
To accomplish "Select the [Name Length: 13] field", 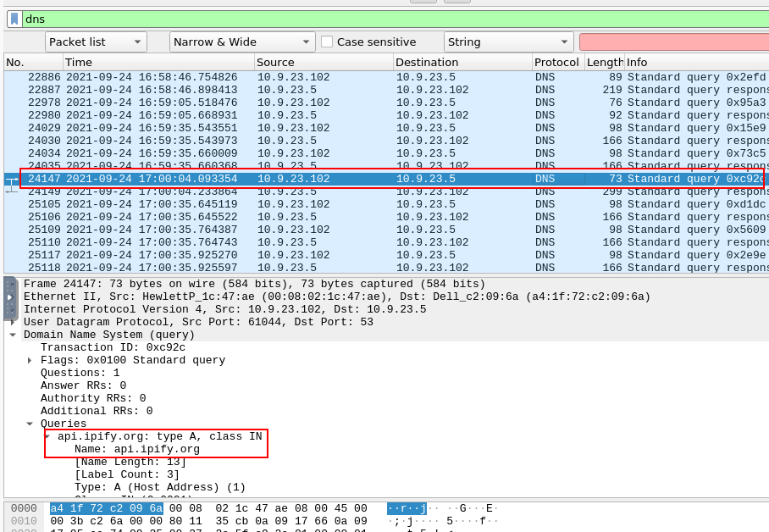I will [130, 462].
